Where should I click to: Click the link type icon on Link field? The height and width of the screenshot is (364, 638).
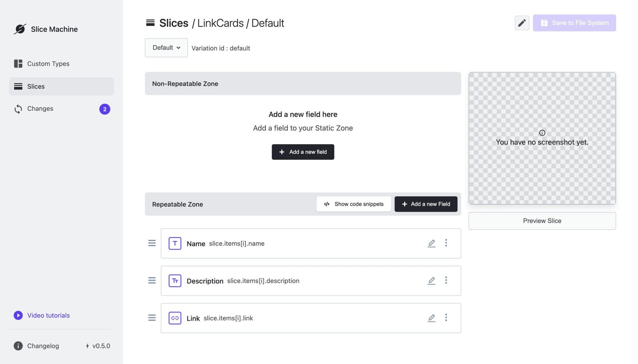click(x=175, y=318)
